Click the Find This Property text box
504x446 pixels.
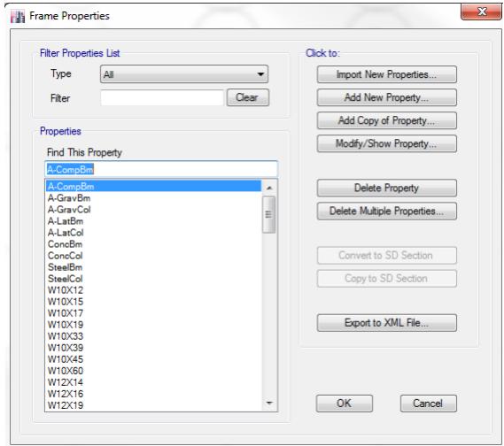(161, 169)
